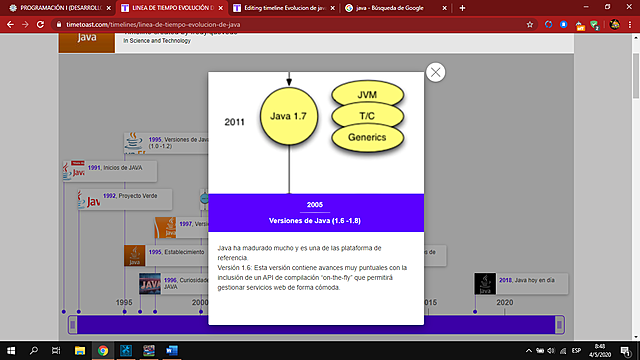This screenshot has width=640, height=360.
Task: Switch to Editing timeline Evolucion de java tab
Action: pos(284,8)
